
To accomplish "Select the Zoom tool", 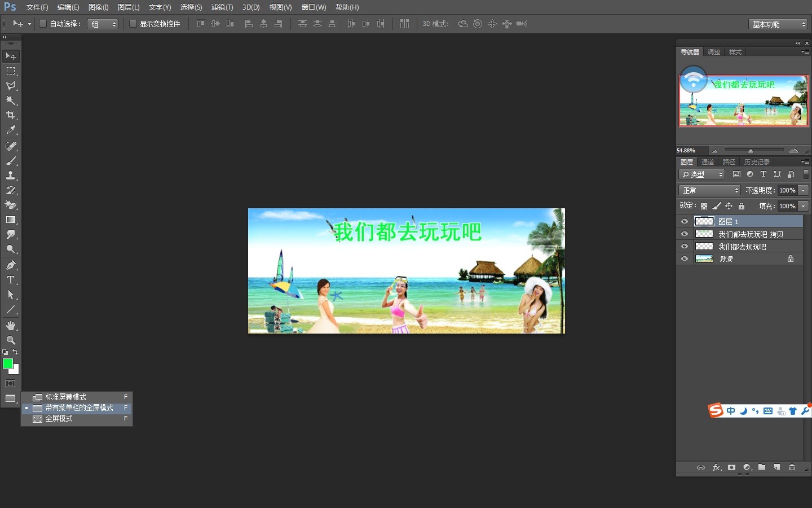I will [10, 340].
